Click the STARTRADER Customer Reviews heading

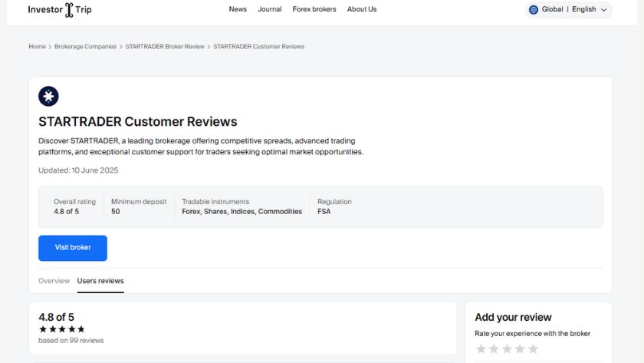pyautogui.click(x=137, y=122)
